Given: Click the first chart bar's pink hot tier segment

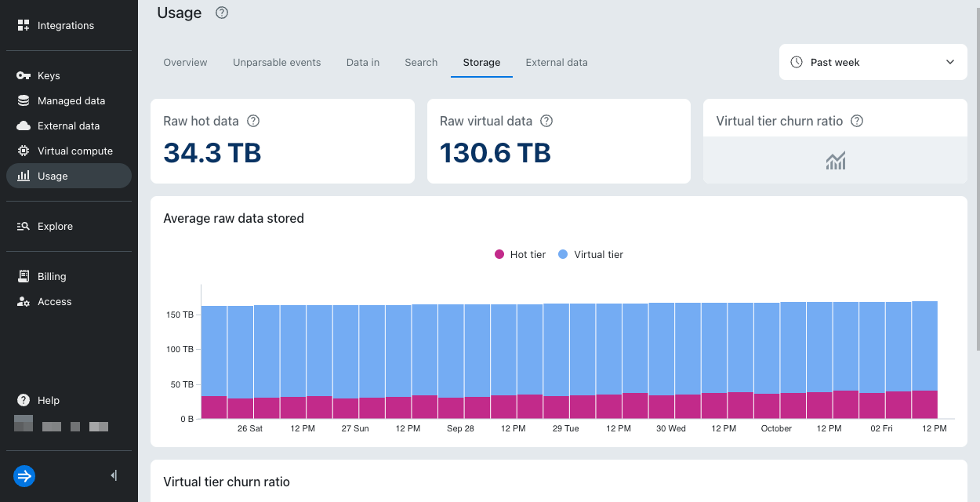Looking at the screenshot, I should pos(214,408).
